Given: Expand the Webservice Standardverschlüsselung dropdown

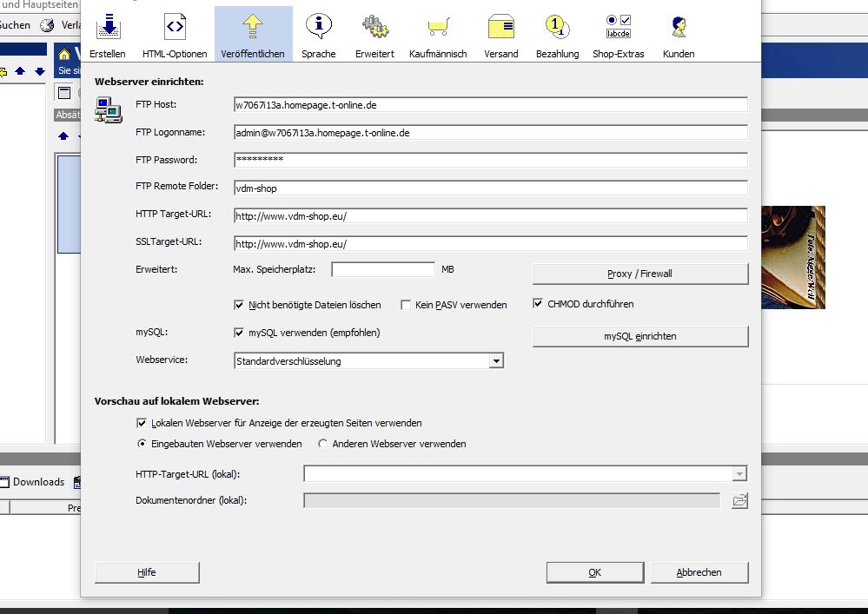Looking at the screenshot, I should point(495,361).
